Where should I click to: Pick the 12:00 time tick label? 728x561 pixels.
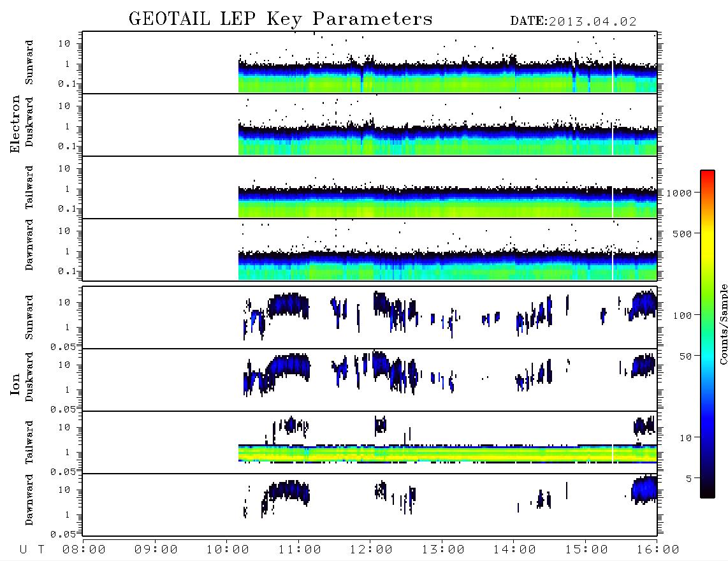(x=371, y=550)
